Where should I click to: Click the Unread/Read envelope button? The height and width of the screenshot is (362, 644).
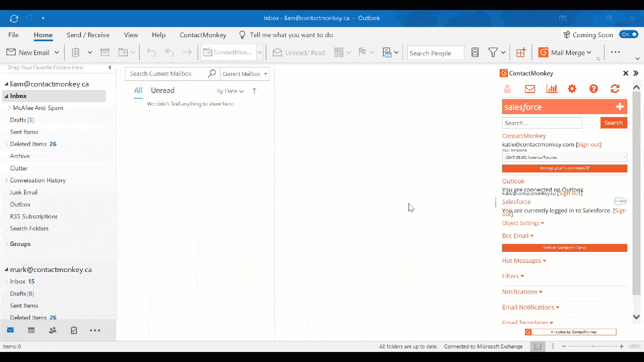click(x=299, y=52)
